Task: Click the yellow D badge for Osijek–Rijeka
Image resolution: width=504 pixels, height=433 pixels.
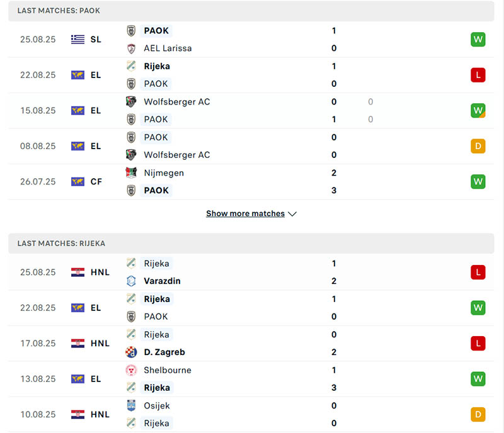Action: (478, 415)
